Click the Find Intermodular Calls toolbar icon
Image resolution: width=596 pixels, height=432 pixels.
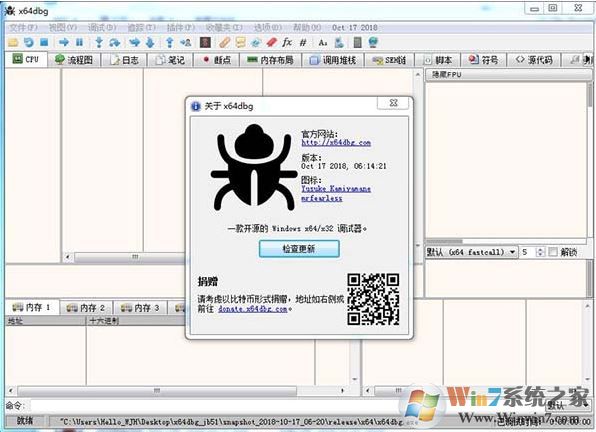[x=339, y=43]
